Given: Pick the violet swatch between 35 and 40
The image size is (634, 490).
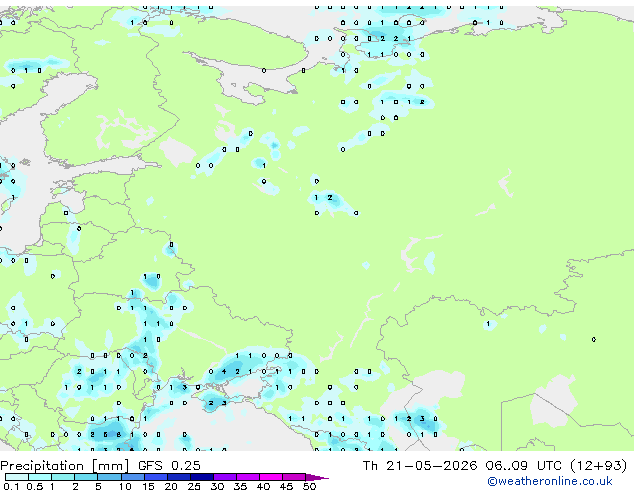Looking at the screenshot, I should [x=248, y=477].
